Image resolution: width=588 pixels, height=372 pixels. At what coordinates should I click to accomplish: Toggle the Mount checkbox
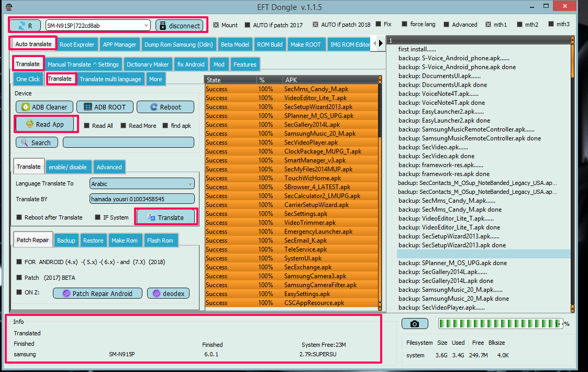click(216, 25)
